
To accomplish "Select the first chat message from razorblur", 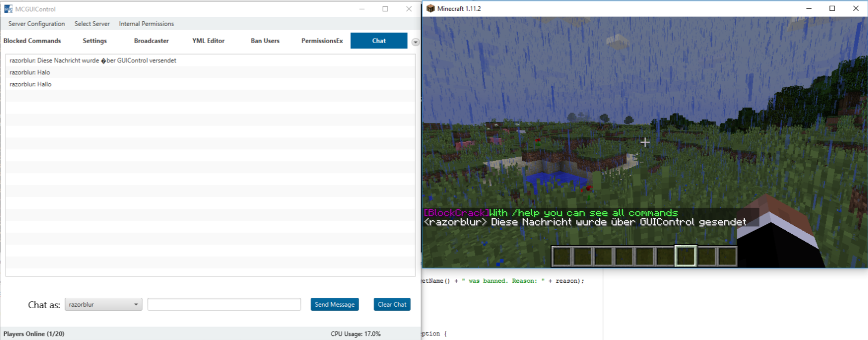I will coord(93,60).
